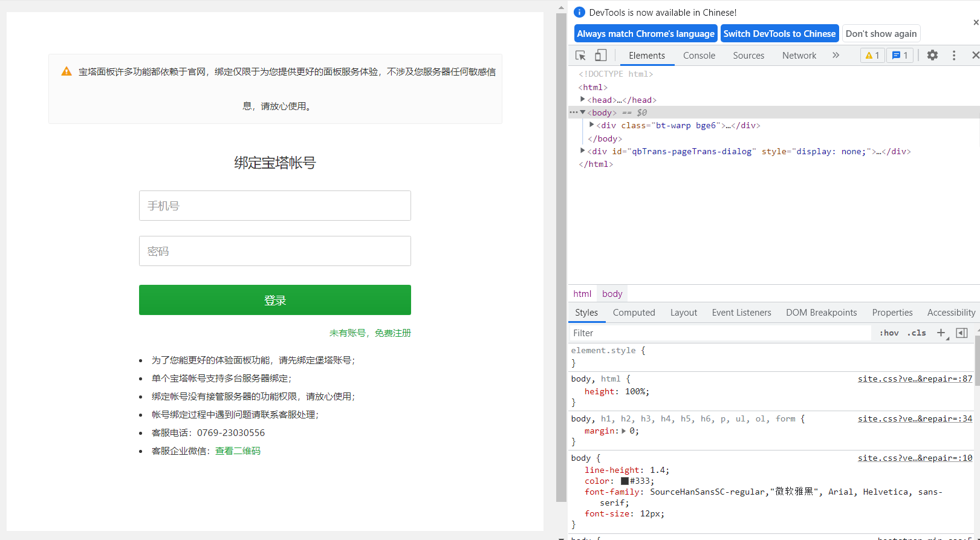Select the opening <html> tag line
980x540 pixels.
[593, 87]
